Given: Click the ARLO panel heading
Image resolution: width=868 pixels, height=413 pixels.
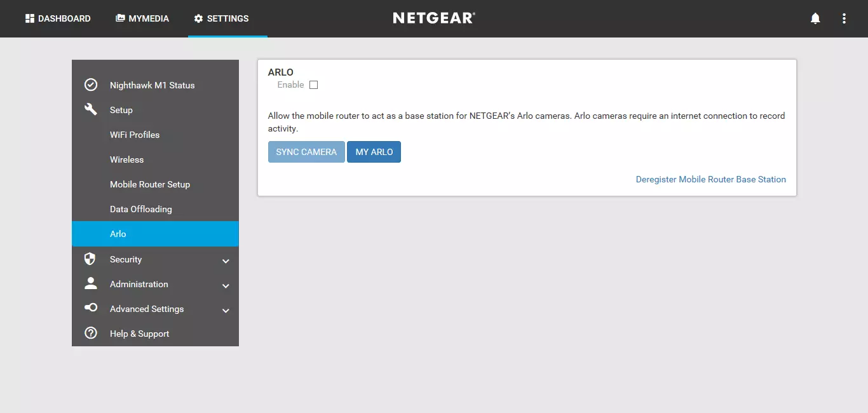Looking at the screenshot, I should click(x=281, y=72).
